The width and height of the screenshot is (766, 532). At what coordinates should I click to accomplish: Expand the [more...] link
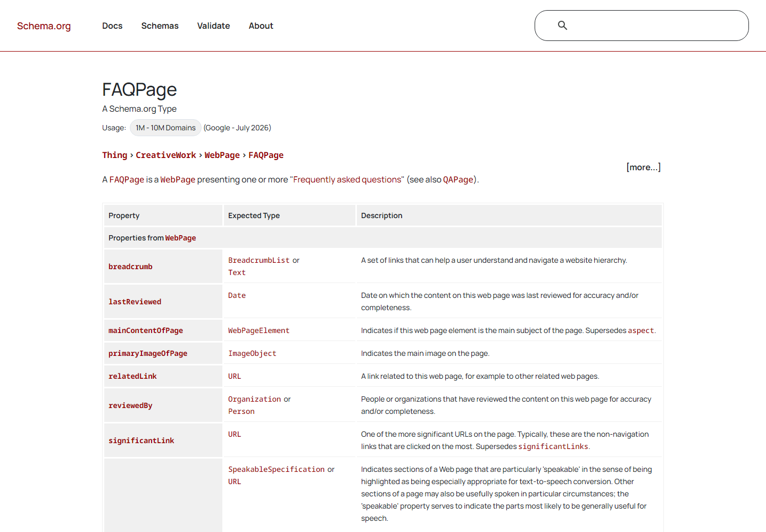[x=643, y=167]
